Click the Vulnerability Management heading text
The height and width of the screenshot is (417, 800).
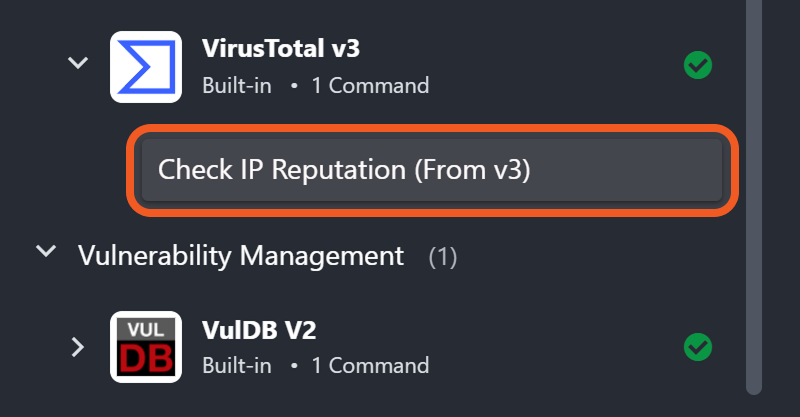(240, 256)
